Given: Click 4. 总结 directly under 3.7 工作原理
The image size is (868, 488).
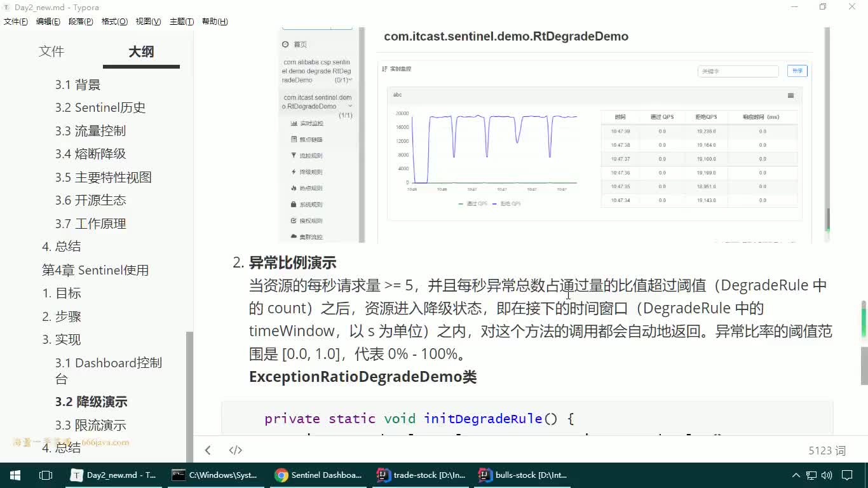Looking at the screenshot, I should [x=62, y=247].
